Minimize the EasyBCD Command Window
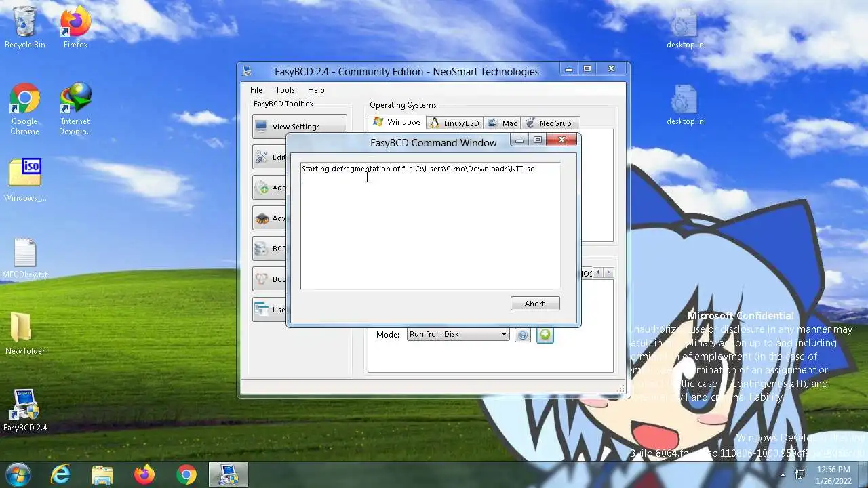 click(x=519, y=140)
